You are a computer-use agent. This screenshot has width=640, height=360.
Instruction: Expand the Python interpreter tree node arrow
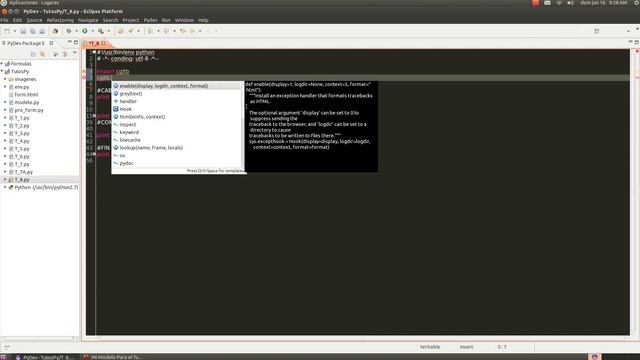[x=5, y=187]
